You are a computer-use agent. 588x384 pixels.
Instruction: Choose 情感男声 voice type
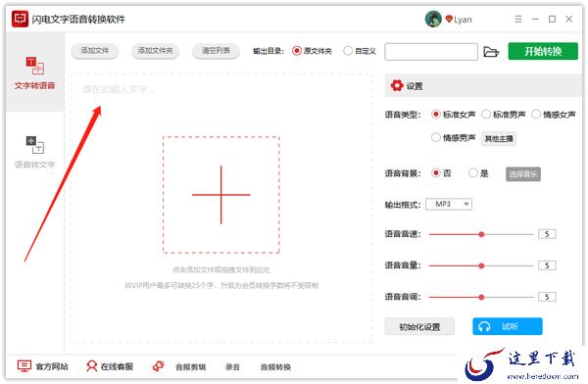point(435,137)
